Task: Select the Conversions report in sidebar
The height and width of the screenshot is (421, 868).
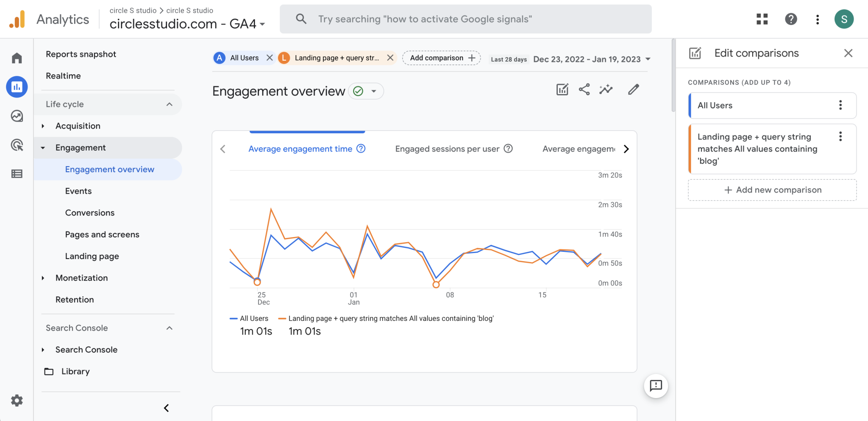Action: coord(89,212)
